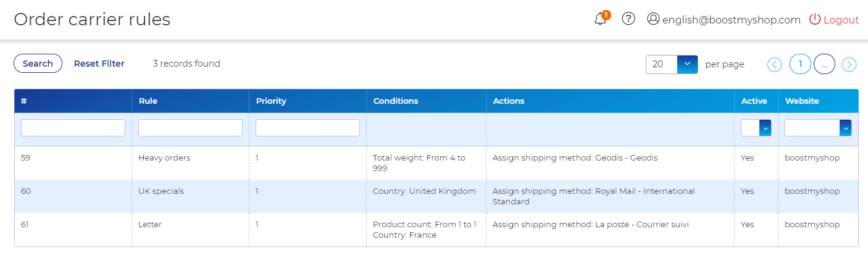Click the Search button
868x255 pixels.
pyautogui.click(x=38, y=64)
